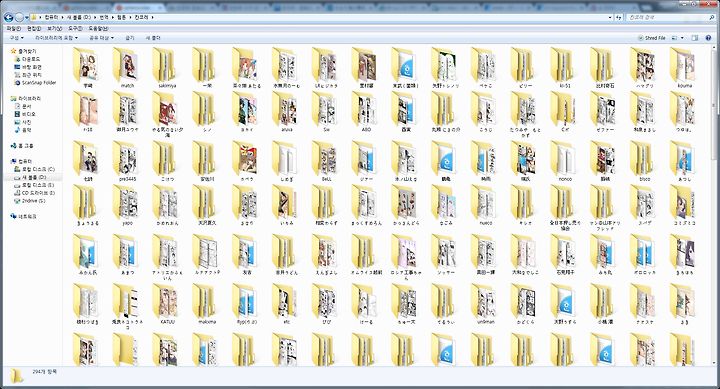Select the r-18 folder icon
The height and width of the screenshot is (389, 720).
pos(87,108)
